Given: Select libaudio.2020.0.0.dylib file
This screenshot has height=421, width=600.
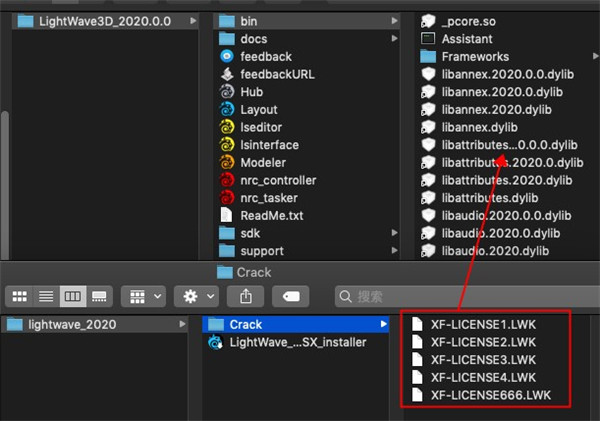Looking at the screenshot, I should coord(496,215).
